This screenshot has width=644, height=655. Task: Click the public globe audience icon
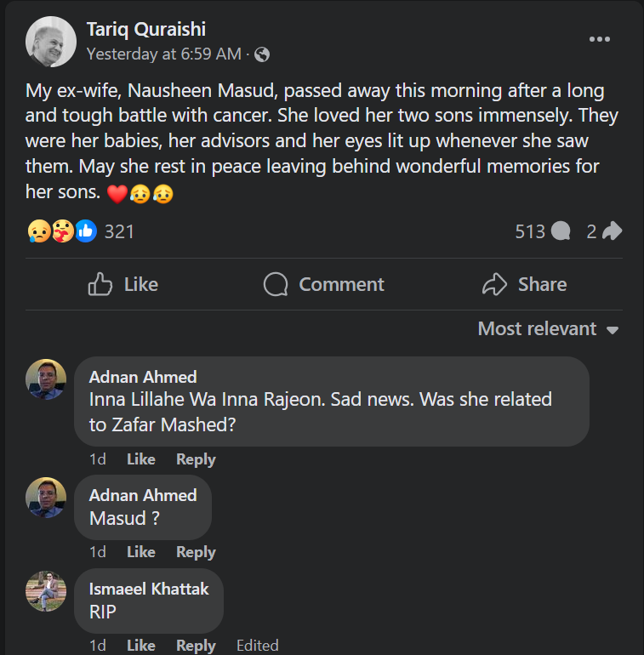pos(262,54)
